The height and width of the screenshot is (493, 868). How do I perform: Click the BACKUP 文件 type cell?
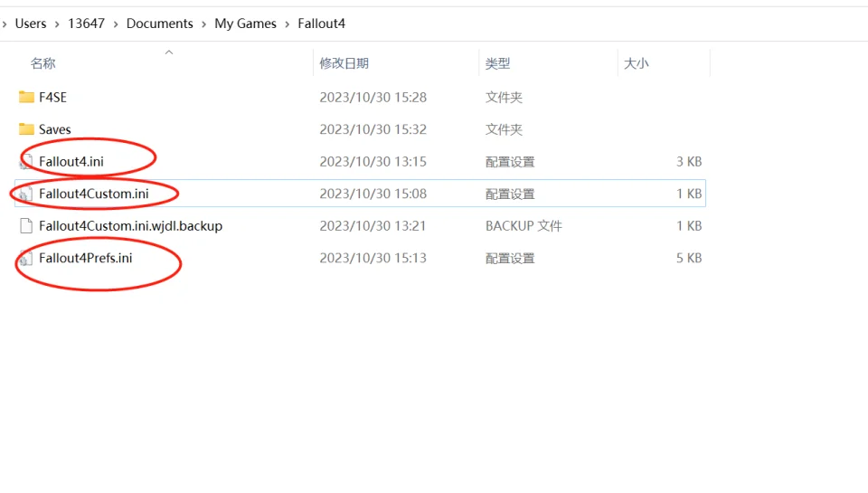[524, 226]
